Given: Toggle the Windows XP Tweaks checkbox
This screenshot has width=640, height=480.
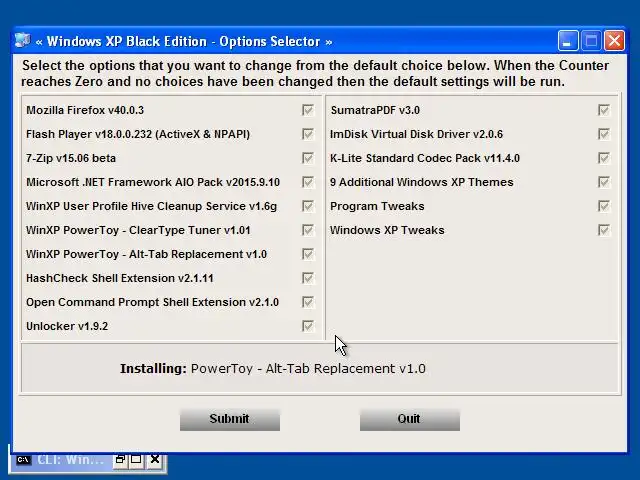Looking at the screenshot, I should click(x=604, y=230).
